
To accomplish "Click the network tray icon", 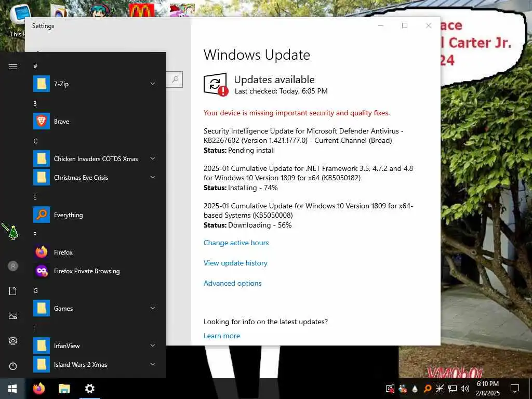I will [453, 389].
